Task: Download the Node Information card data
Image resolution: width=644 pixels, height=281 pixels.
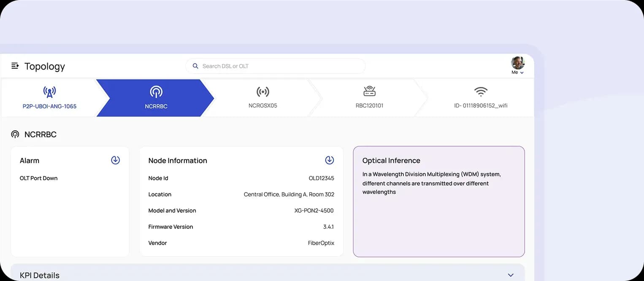Action: coord(329,160)
